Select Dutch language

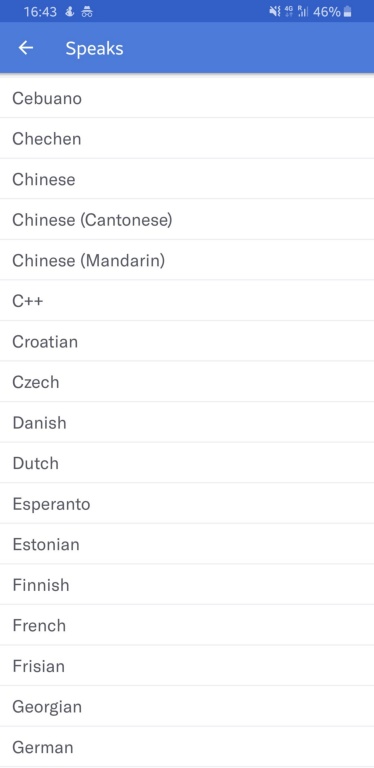tap(187, 463)
